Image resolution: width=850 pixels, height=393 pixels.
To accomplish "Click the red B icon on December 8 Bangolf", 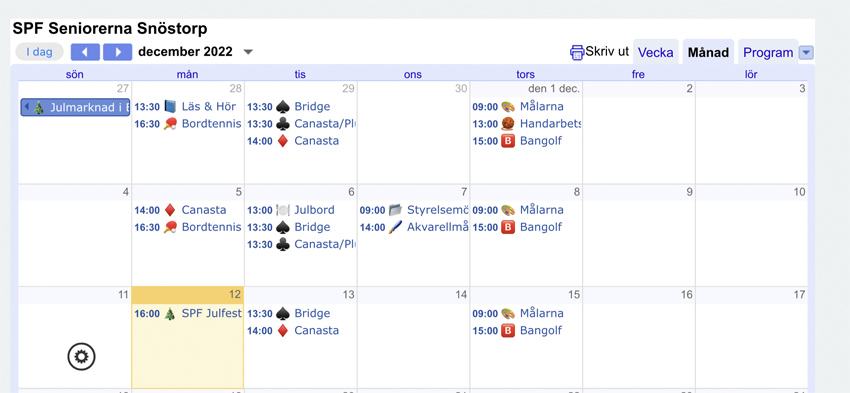I will click(x=508, y=228).
